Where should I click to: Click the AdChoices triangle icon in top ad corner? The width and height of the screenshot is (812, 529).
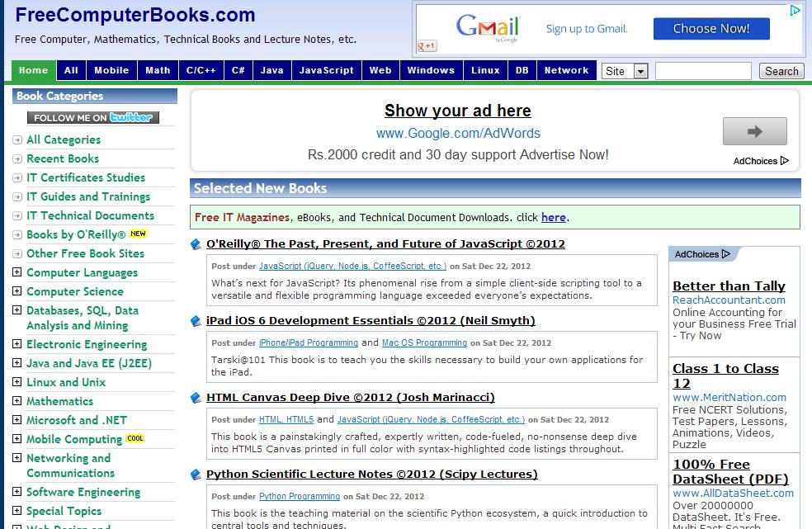[795, 11]
